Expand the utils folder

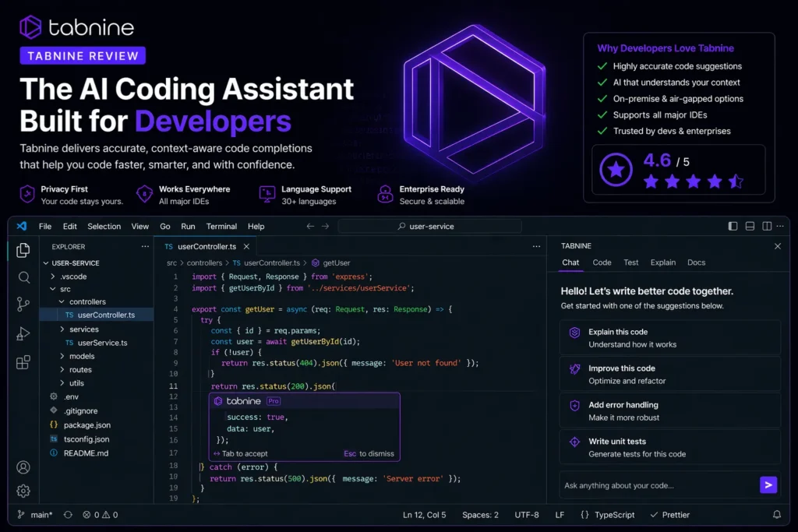point(62,383)
